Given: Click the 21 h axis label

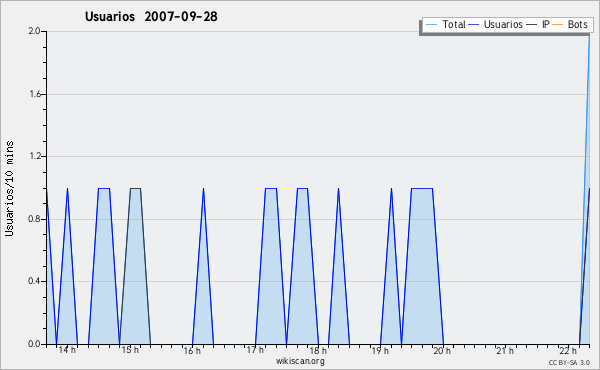Looking at the screenshot, I should pyautogui.click(x=505, y=350).
